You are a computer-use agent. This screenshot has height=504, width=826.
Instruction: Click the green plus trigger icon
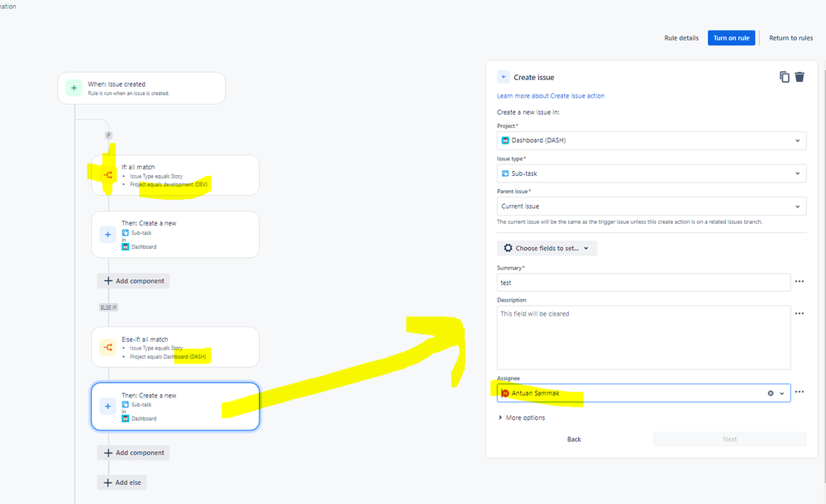[x=74, y=88]
